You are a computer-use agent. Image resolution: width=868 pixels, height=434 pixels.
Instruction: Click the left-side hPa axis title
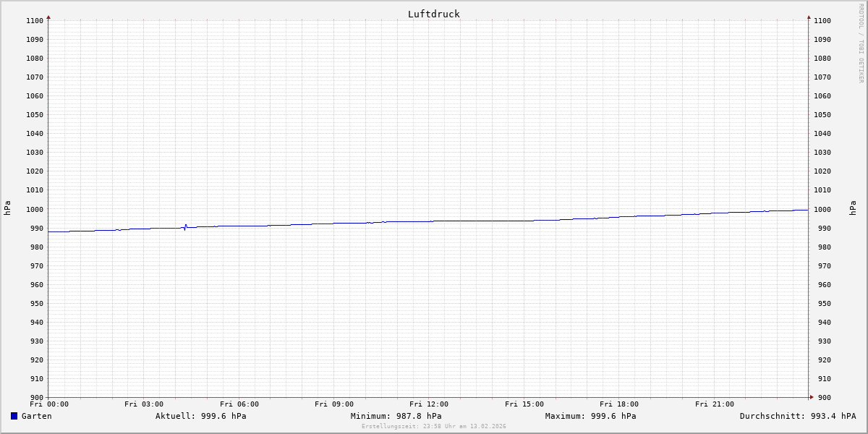click(x=7, y=208)
